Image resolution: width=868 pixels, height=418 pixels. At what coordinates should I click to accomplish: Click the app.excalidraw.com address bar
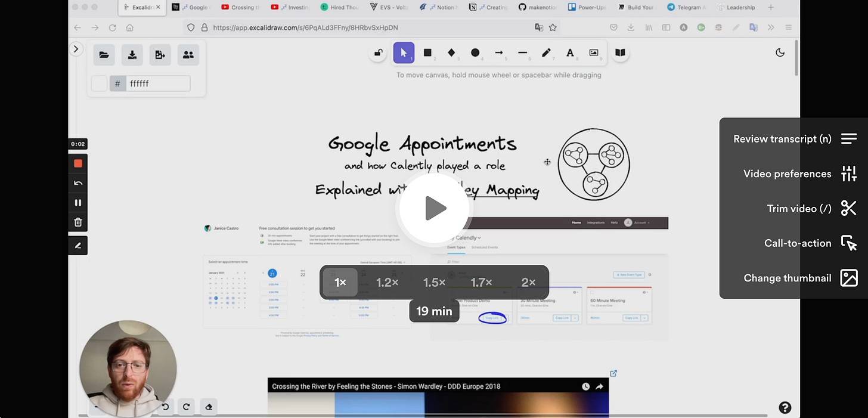[372, 27]
